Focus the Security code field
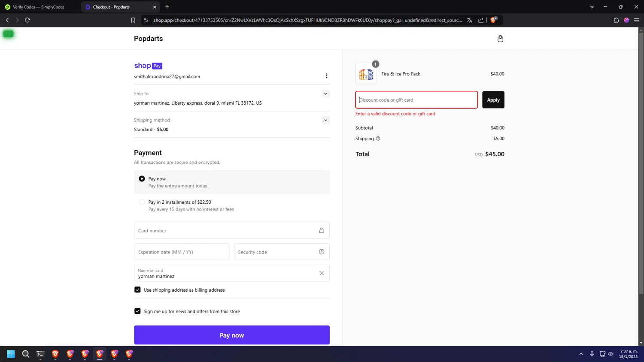Viewport: 644px width, 362px height. [282, 252]
